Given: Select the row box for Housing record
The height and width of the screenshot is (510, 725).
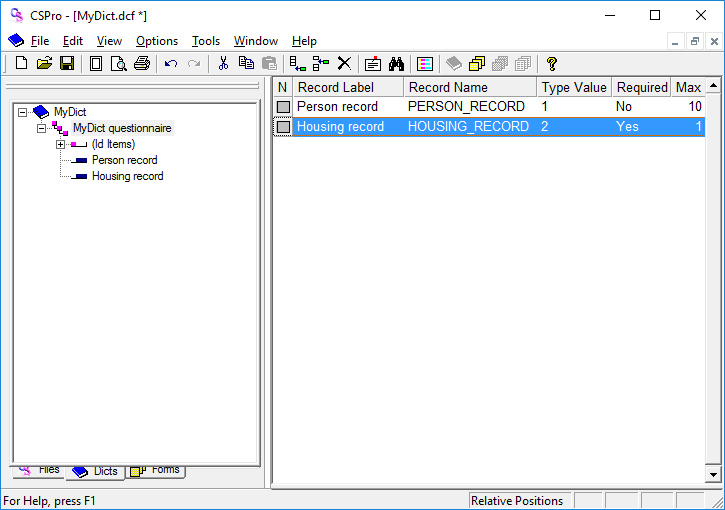Looking at the screenshot, I should tap(283, 127).
